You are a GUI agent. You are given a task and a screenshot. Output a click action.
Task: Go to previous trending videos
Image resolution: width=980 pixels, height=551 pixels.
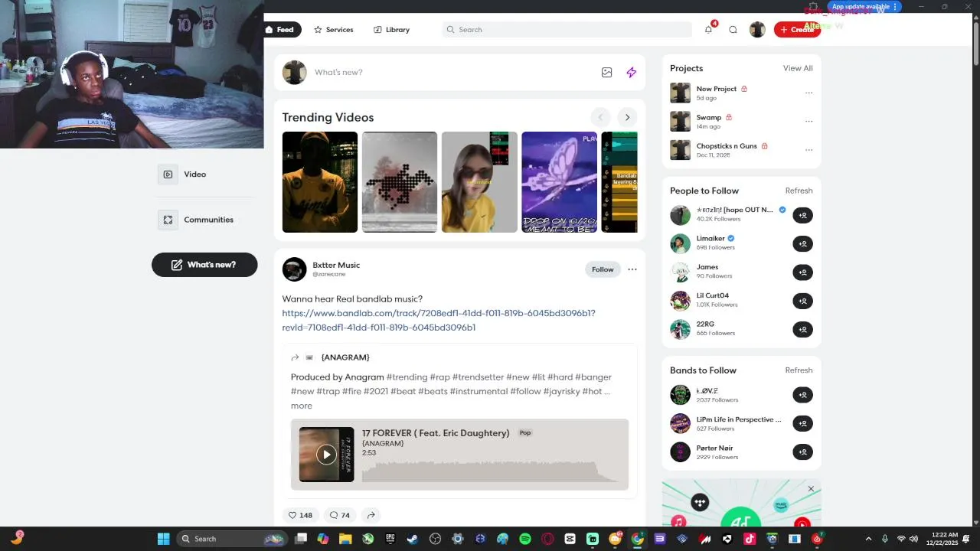(x=600, y=117)
